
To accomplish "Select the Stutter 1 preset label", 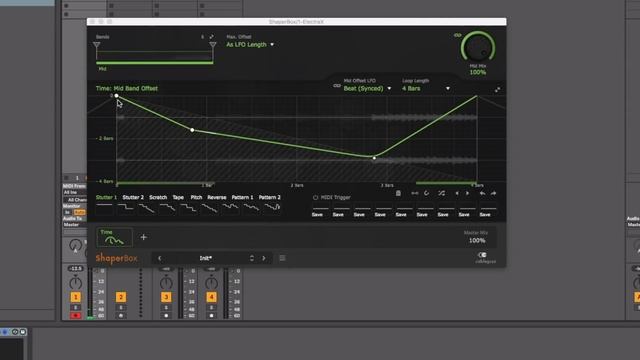I will click(106, 198).
